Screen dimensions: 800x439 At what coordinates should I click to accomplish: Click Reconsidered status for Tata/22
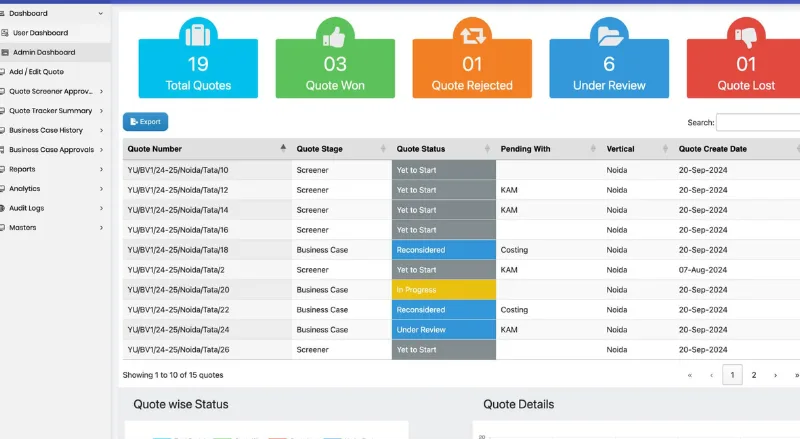(444, 309)
